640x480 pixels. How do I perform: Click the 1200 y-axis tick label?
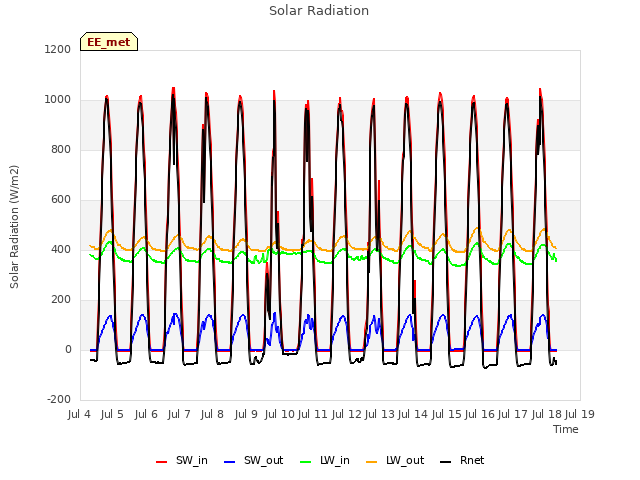point(58,49)
